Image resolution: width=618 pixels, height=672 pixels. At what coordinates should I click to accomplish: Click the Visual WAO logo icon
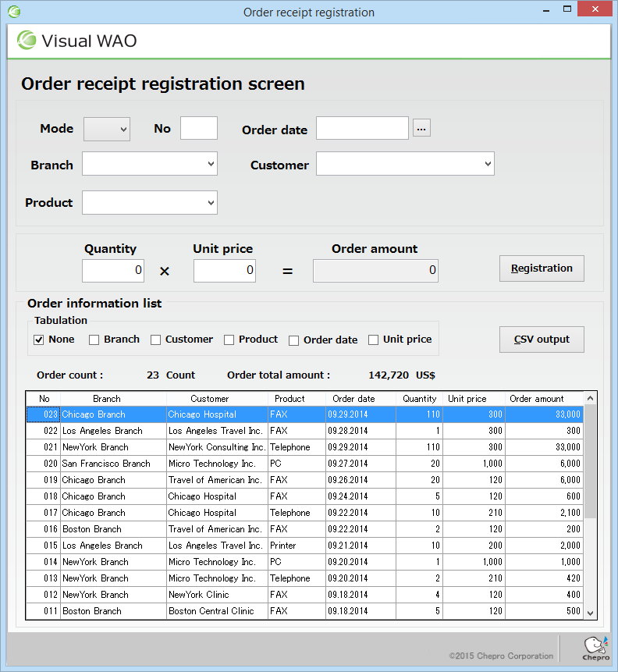pyautogui.click(x=27, y=41)
